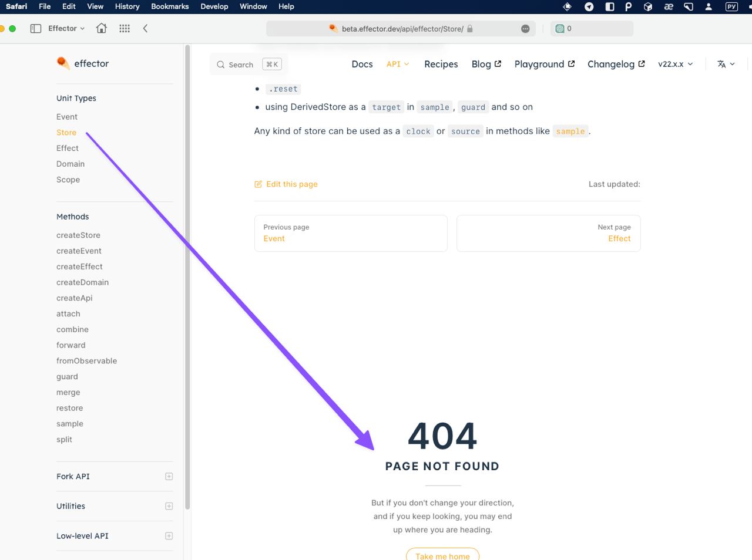The width and height of the screenshot is (752, 560).
Task: Click the grid app-launcher icon in the toolbar
Action: pyautogui.click(x=124, y=28)
